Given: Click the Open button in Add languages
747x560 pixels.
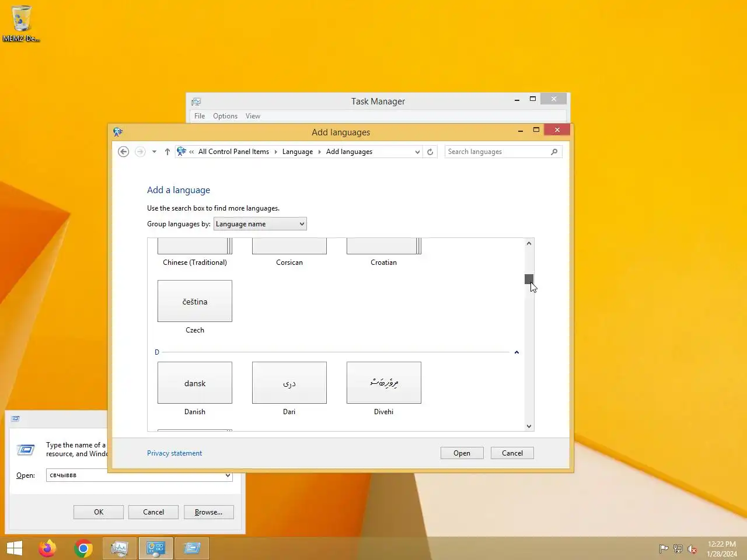Looking at the screenshot, I should tap(462, 453).
